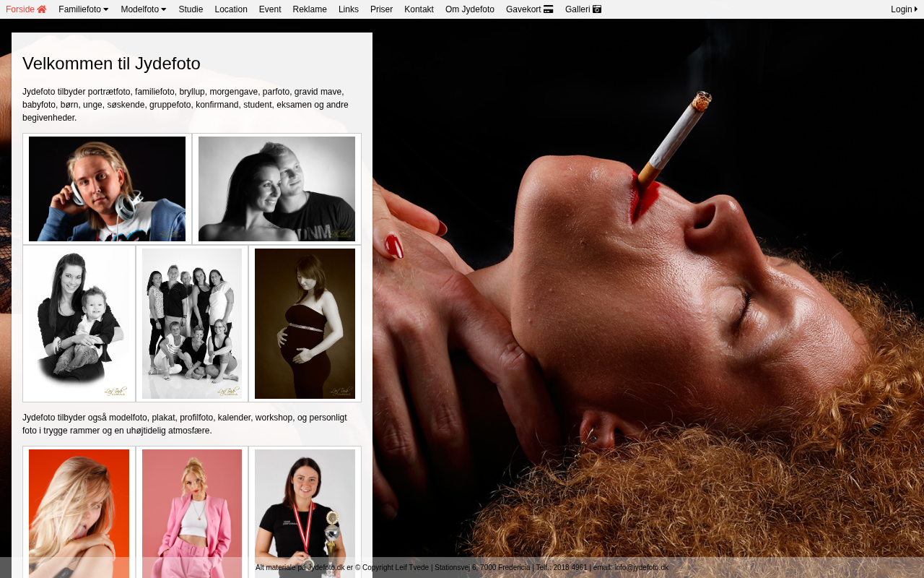This screenshot has width=924, height=578.
Task: Click the camera icon beside Galleri
Action: 597,9
